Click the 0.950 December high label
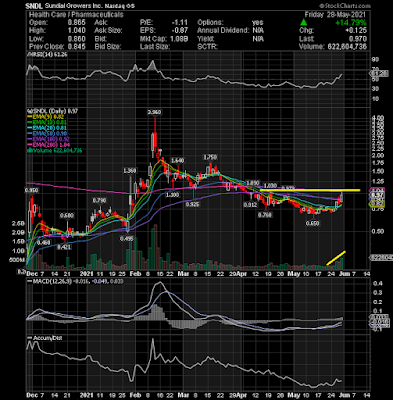Screen dimensions: 393x400 31,190
